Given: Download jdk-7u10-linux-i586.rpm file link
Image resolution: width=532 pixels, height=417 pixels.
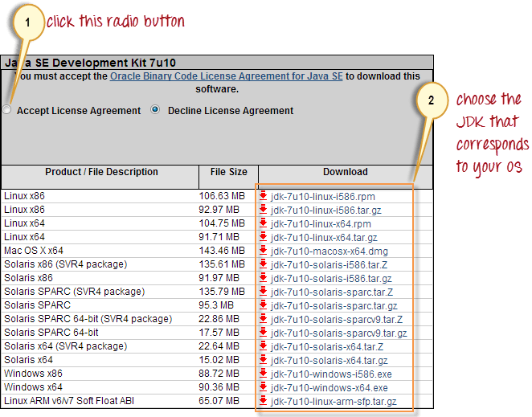Looking at the screenshot, I should click(x=323, y=197).
